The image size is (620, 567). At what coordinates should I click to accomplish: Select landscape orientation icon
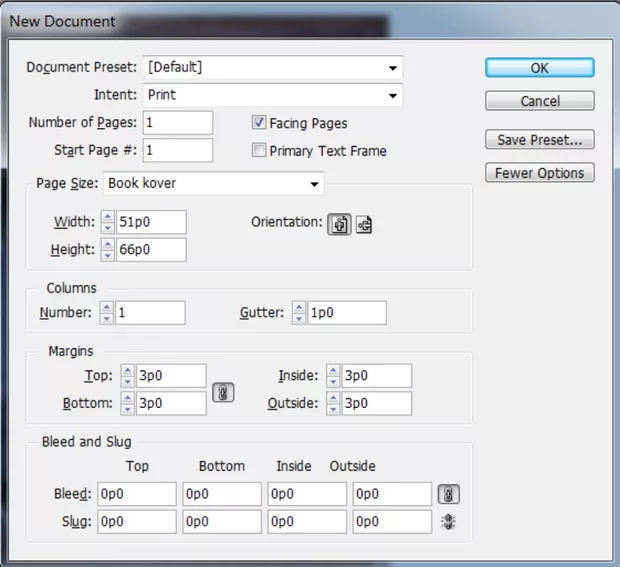point(364,225)
